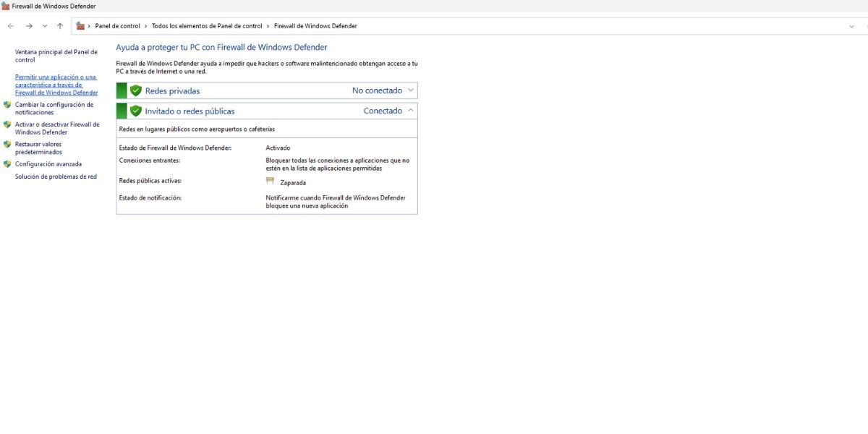Click shield icon beside Restaurar valores predeterminados
868x434 pixels.
7,145
